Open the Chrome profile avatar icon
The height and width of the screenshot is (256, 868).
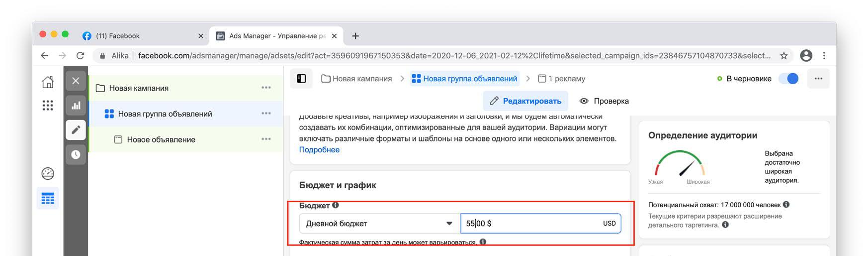tap(806, 56)
